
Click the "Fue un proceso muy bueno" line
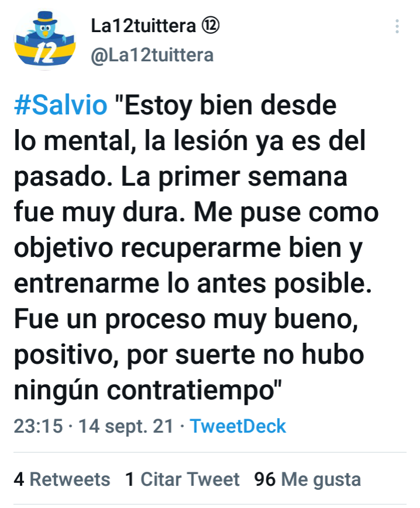point(186,320)
